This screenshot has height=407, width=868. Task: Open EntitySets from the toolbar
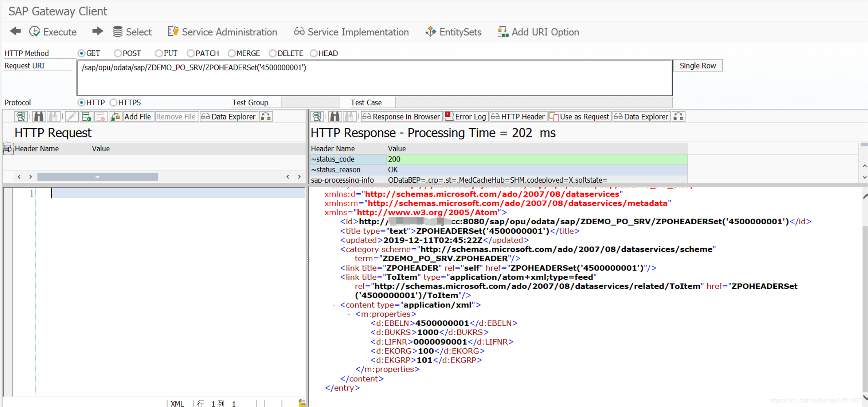coord(454,32)
